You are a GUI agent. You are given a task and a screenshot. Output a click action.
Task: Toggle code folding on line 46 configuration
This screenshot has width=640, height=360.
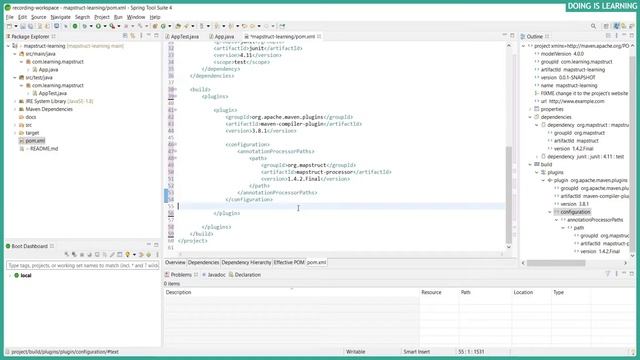176,144
